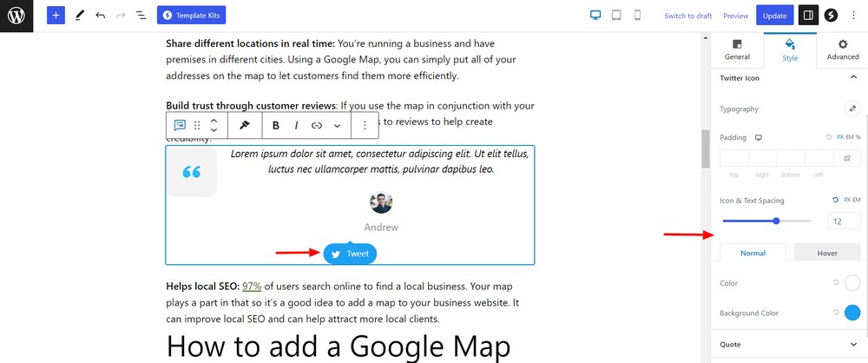Switch to tablet preview device icon

pyautogui.click(x=616, y=16)
